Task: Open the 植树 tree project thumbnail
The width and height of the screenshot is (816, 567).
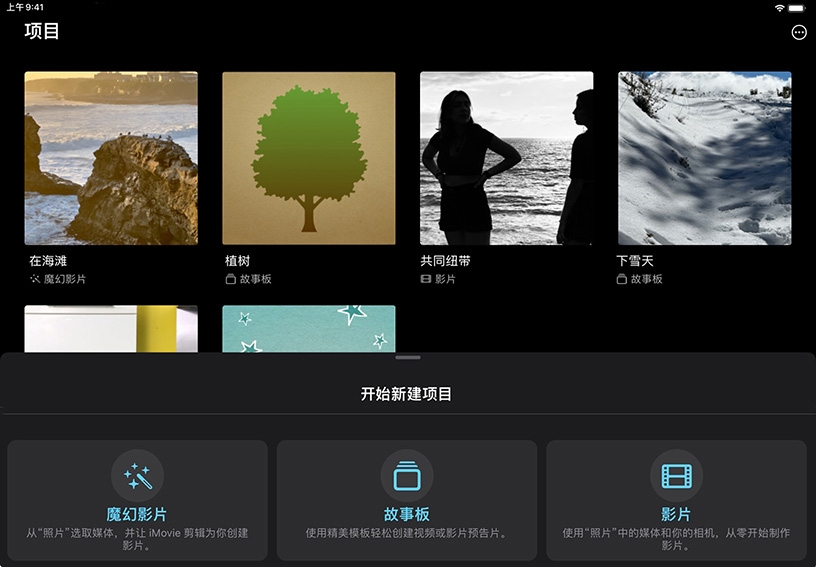Action: (308, 158)
